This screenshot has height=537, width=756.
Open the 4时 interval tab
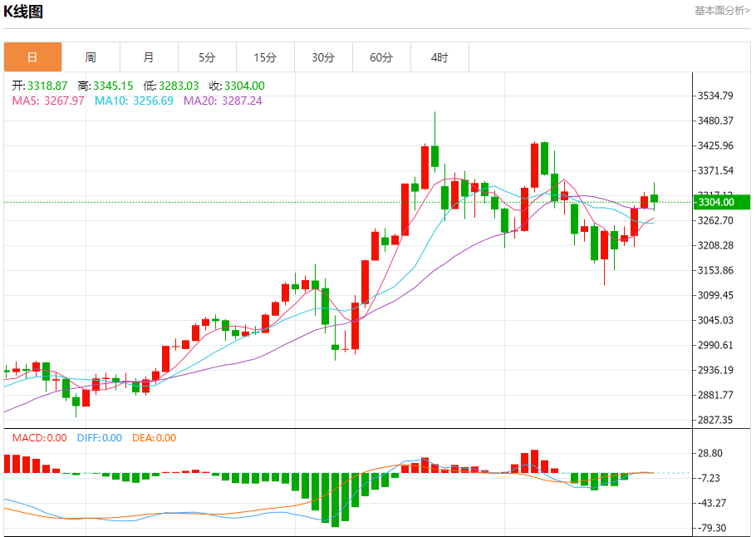coord(439,57)
